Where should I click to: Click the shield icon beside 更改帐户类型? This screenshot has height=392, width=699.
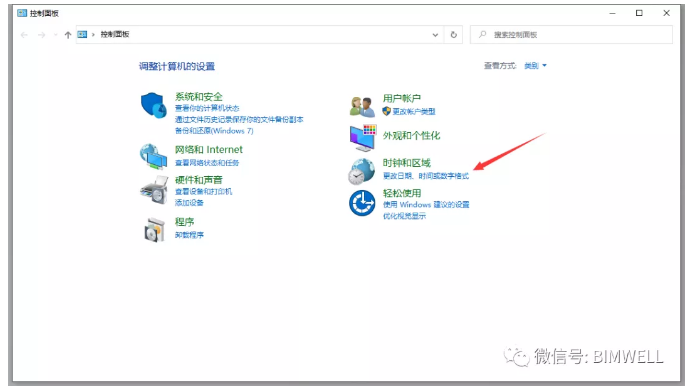[387, 111]
